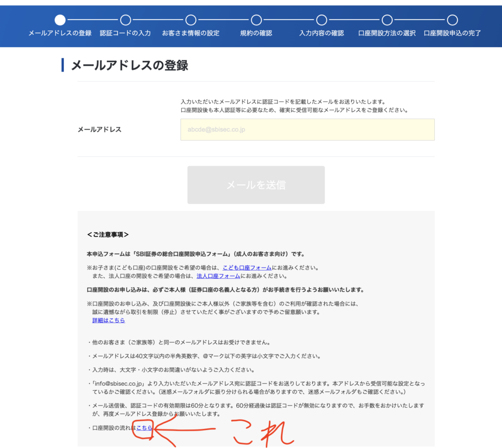Click the お客さま情報の設定 step label
This screenshot has width=502, height=448.
pyautogui.click(x=191, y=33)
